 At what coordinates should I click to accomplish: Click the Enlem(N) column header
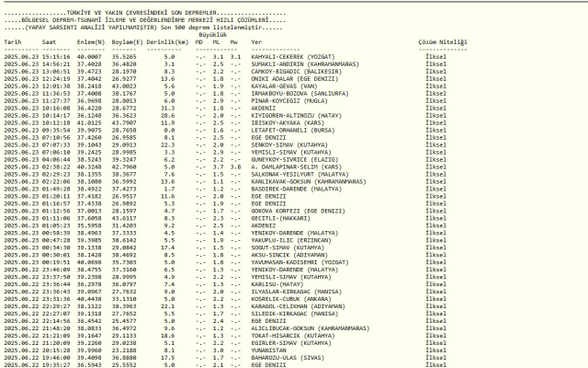[90, 42]
